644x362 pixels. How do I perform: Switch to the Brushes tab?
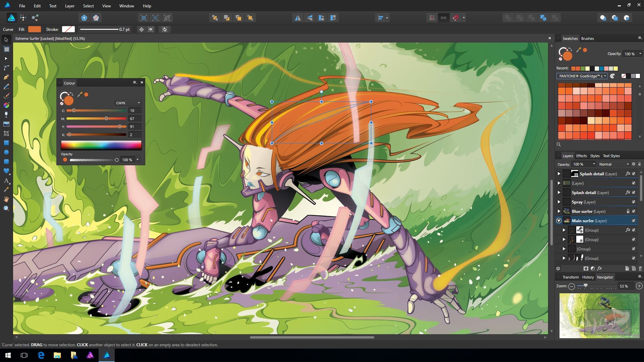pos(587,39)
